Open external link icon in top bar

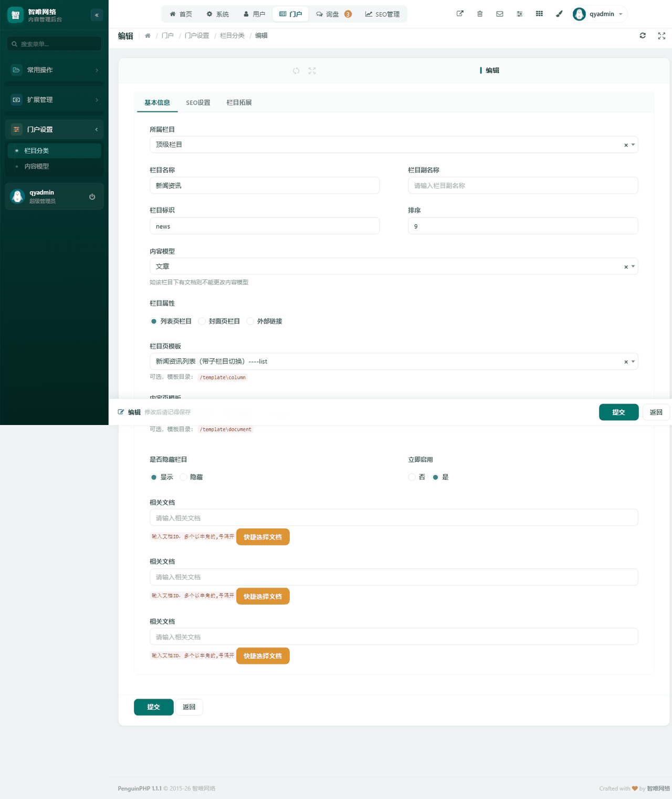(460, 14)
